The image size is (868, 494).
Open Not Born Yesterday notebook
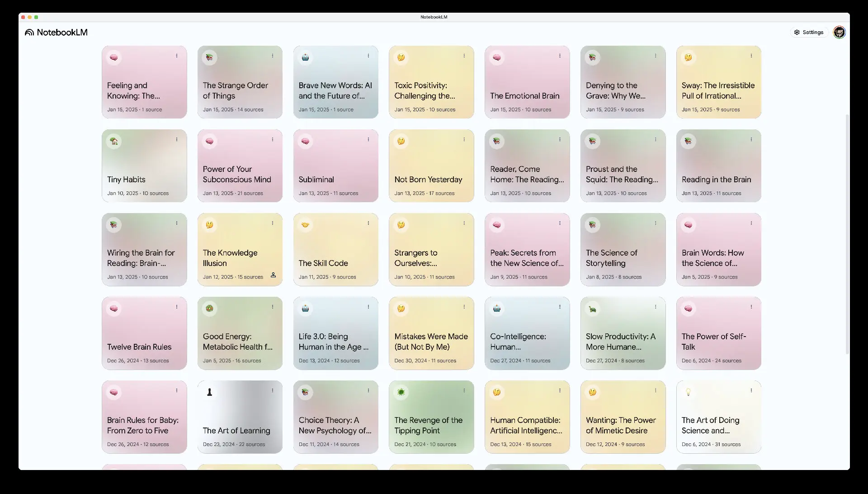(x=428, y=180)
